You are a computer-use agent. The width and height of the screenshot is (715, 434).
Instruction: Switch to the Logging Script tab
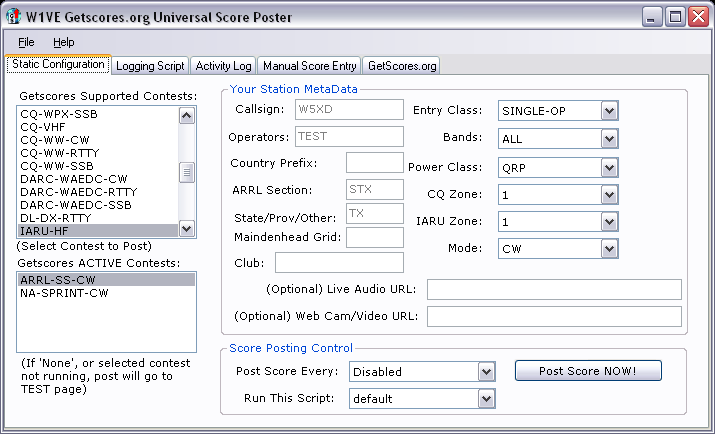150,66
